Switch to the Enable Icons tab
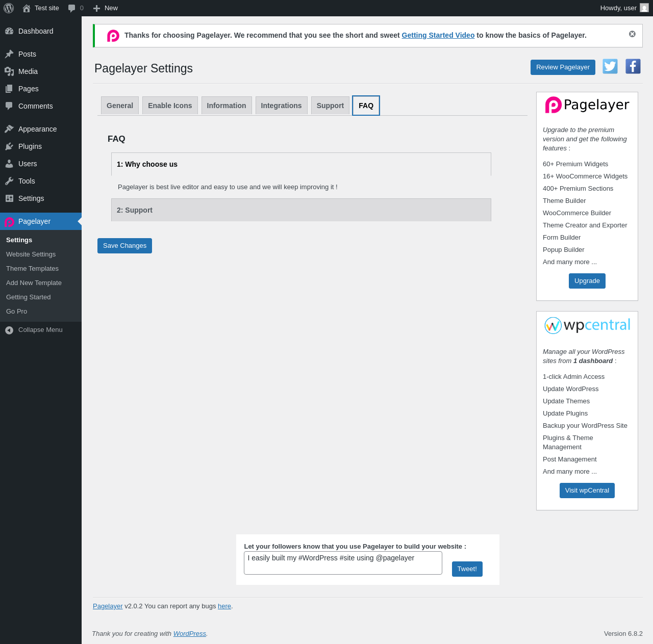The width and height of the screenshot is (653, 644). click(170, 106)
